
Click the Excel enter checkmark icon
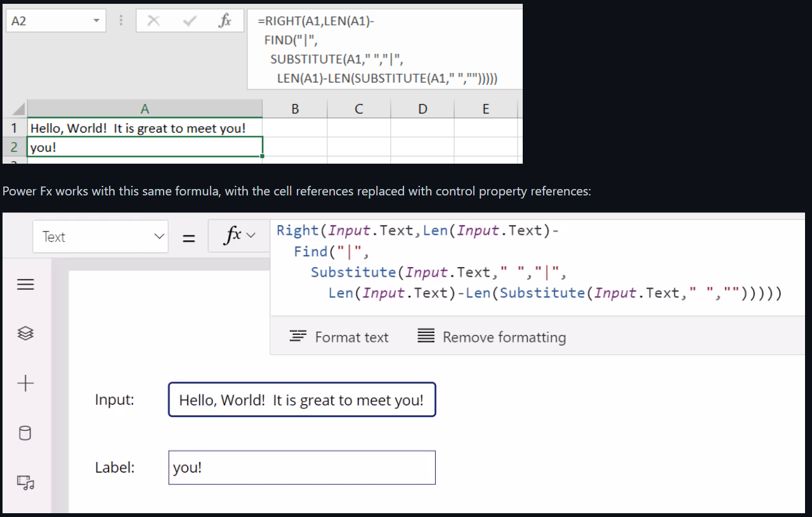coord(189,21)
